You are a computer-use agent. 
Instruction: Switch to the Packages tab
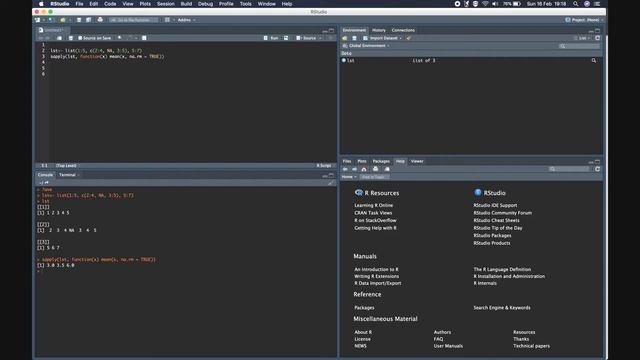point(381,161)
